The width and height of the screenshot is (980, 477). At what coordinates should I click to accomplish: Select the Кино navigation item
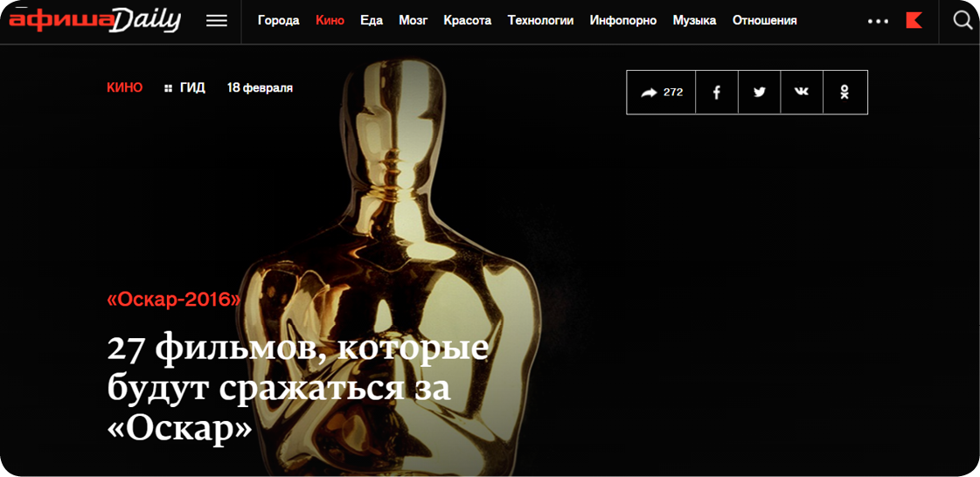coord(330,20)
